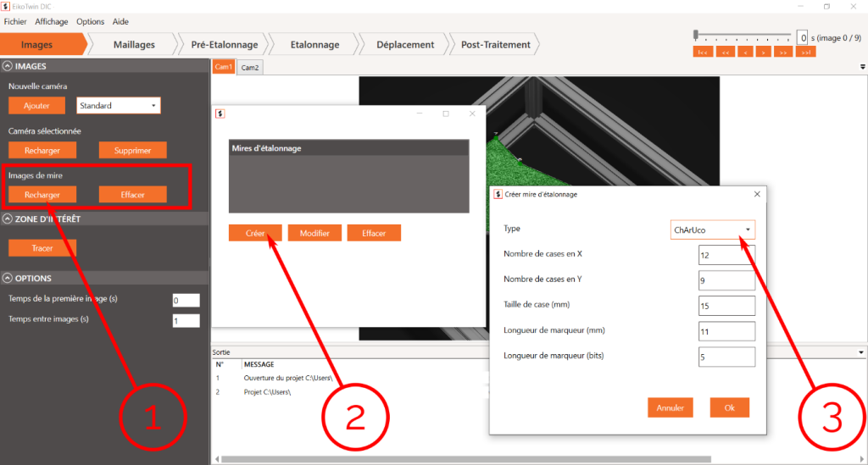This screenshot has width=868, height=465.
Task: Open the Déplacement step
Action: (405, 45)
